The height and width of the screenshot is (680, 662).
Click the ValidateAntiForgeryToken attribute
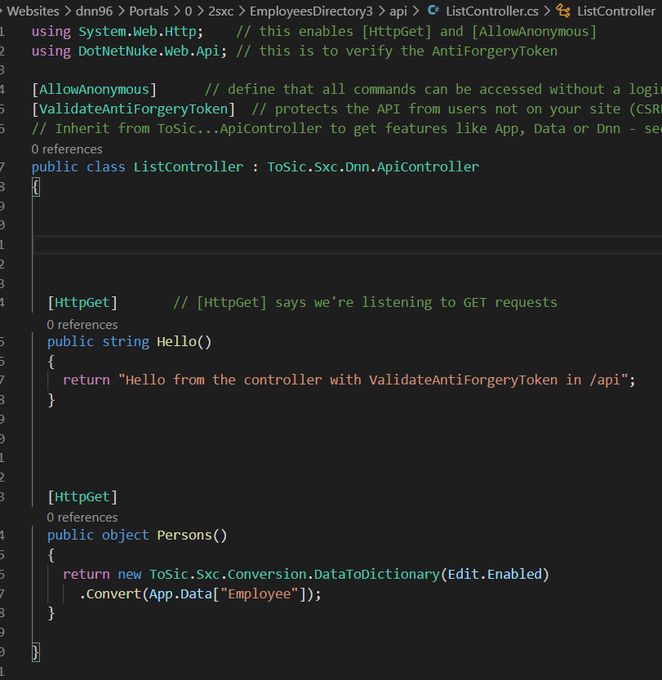(133, 109)
